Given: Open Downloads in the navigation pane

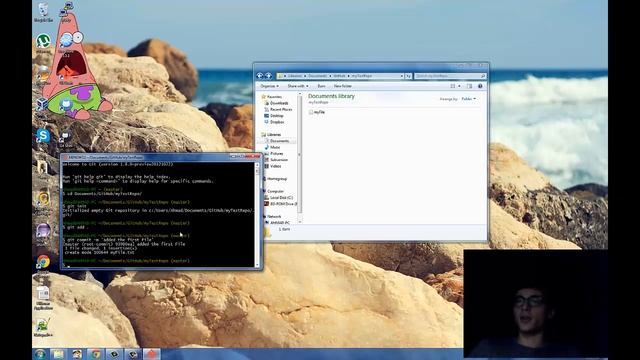Looking at the screenshot, I should (276, 103).
